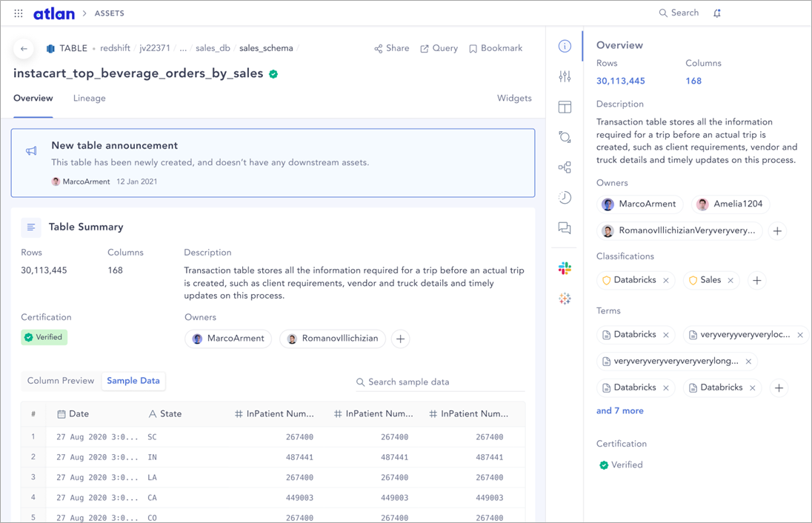Click MarcoArment owner chip in Table Summary
The height and width of the screenshot is (523, 812).
click(x=228, y=339)
